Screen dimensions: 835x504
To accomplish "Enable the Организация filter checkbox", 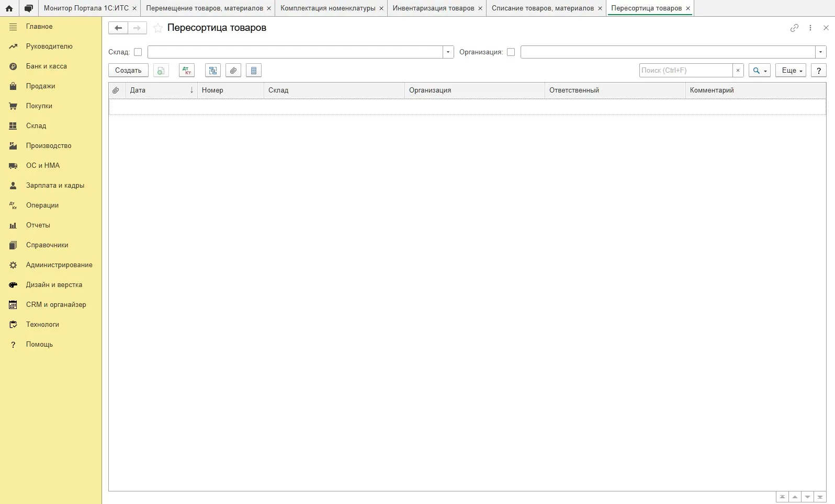I will coord(511,52).
